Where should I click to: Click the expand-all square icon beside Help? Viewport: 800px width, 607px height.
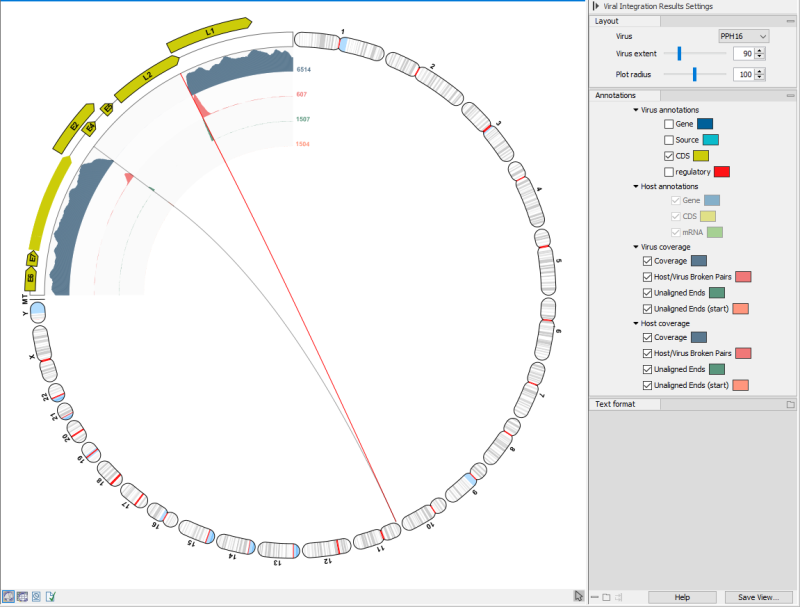[606, 597]
